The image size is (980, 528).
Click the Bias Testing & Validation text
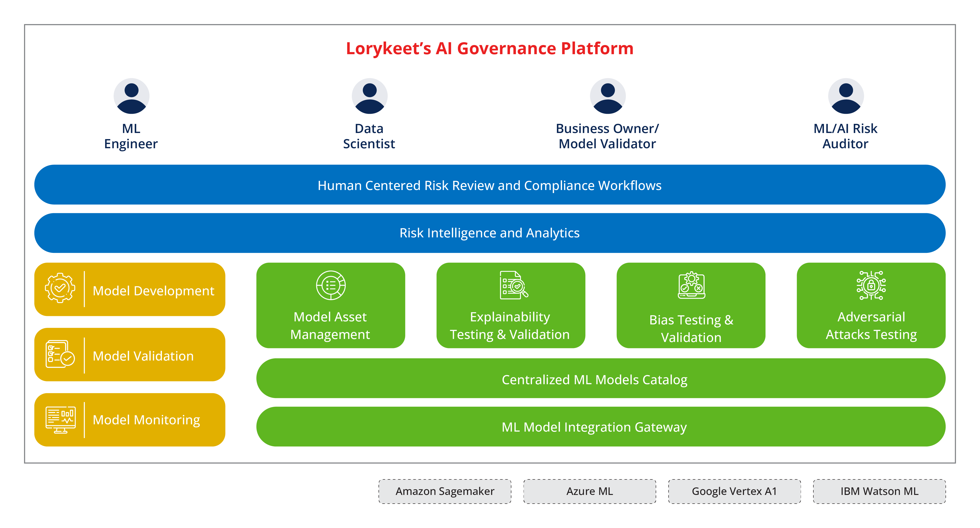691,328
